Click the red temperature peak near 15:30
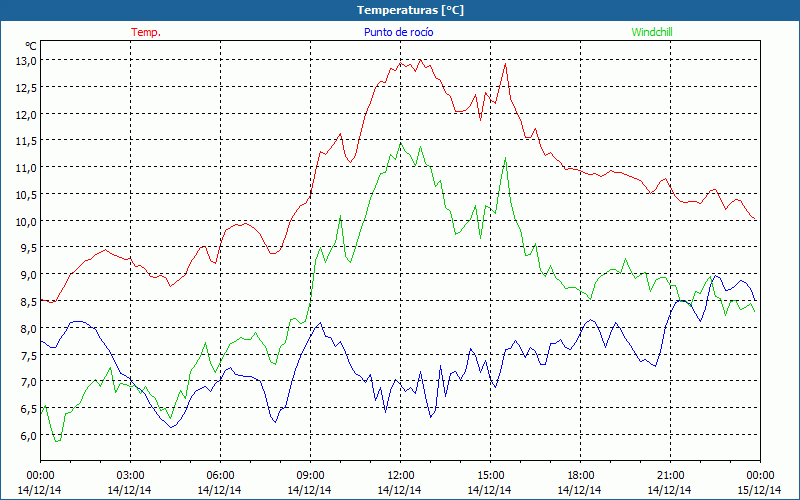800x500 pixels. tap(505, 64)
